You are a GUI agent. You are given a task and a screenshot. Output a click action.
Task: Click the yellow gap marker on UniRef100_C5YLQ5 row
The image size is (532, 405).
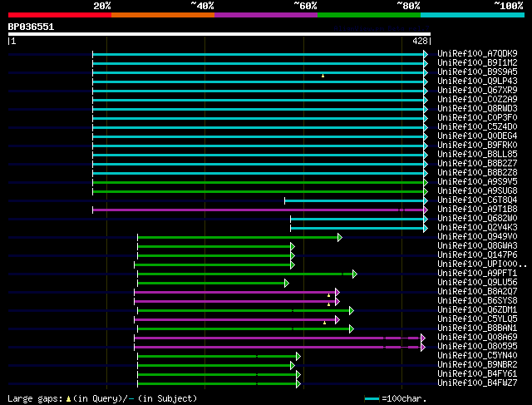point(324,323)
